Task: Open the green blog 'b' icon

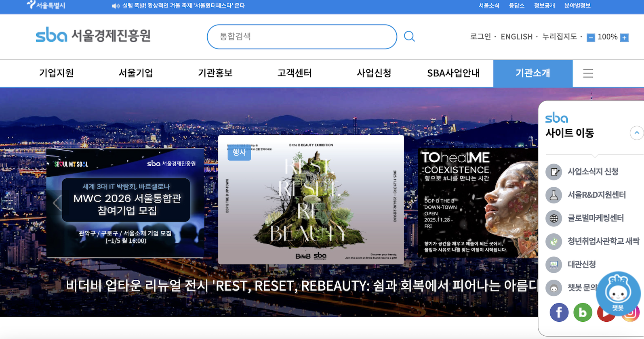Action: tap(583, 312)
